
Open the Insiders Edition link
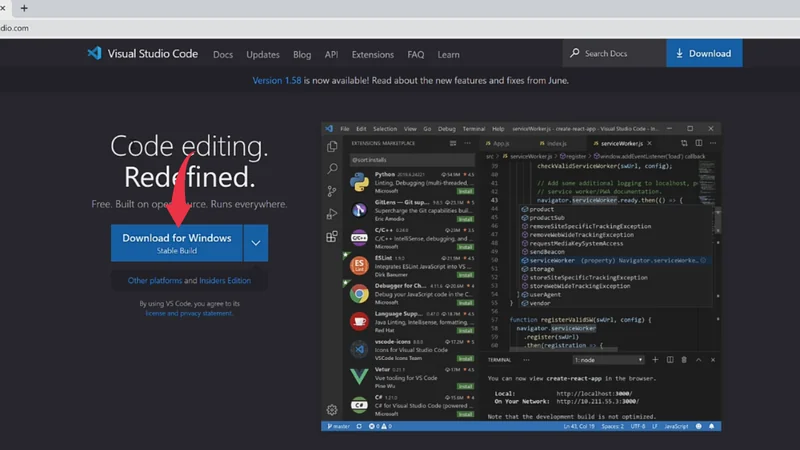tap(225, 281)
